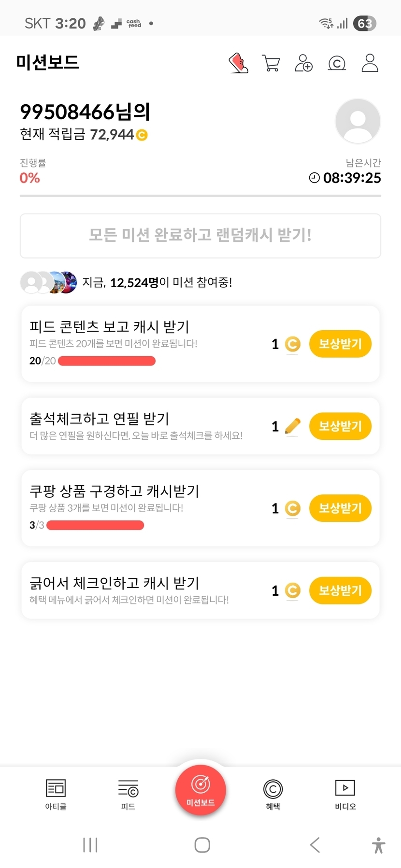Claim 보상받기 for 긁어서 체크인 mission

point(340,590)
